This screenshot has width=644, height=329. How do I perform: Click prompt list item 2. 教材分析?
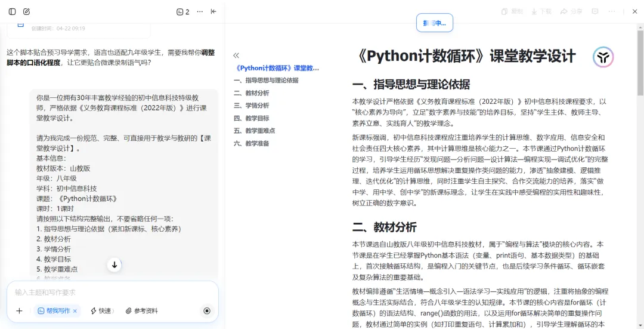pos(54,239)
